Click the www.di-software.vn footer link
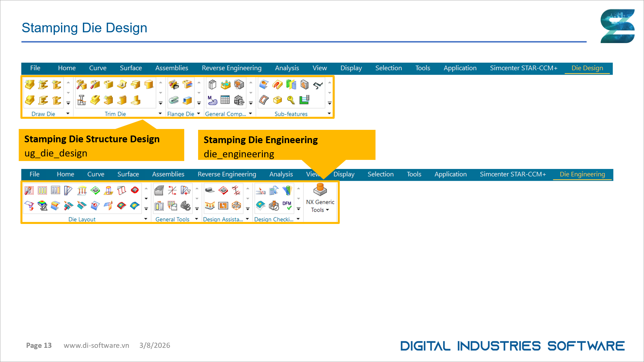The width and height of the screenshot is (644, 362). point(96,345)
